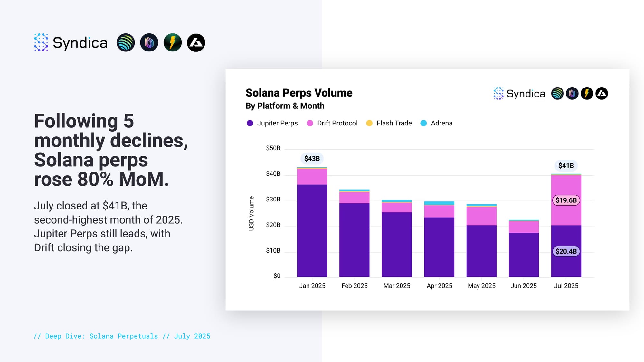Select the Jupiter Perps legend dot
The width and height of the screenshot is (644, 362).
pos(250,123)
